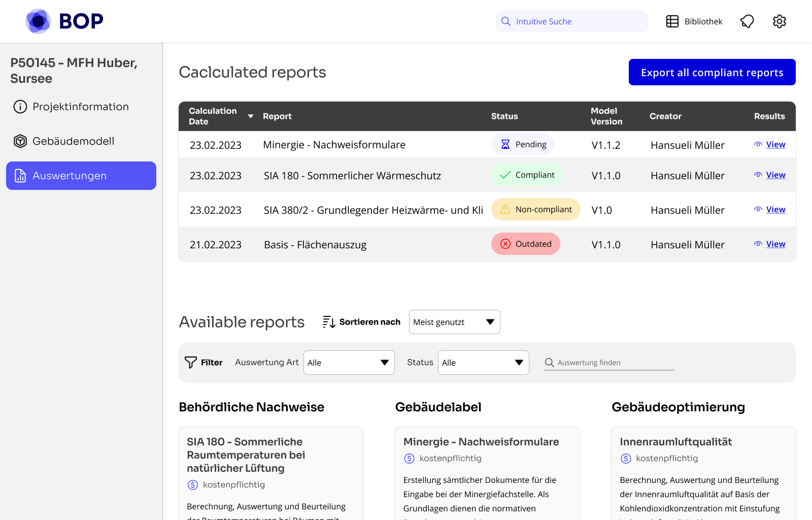This screenshot has height=520, width=812.
Task: Click the Behördliche Nachweise heading
Action: (x=252, y=407)
